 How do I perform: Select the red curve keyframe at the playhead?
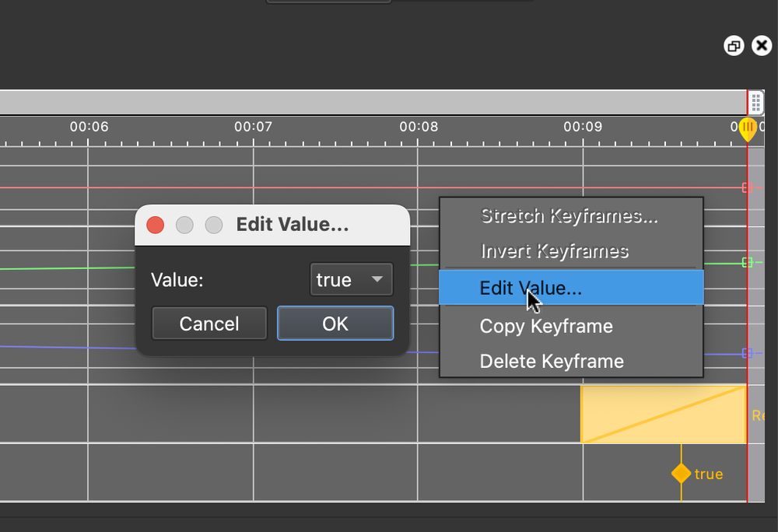point(748,187)
